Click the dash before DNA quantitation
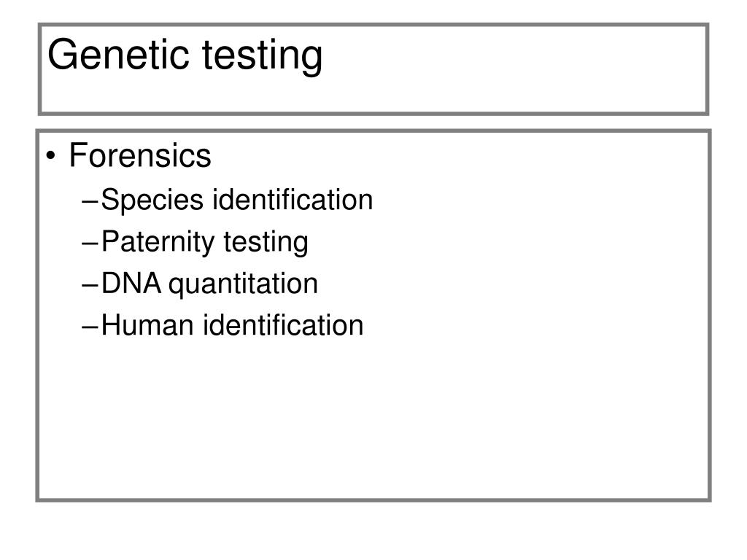 point(91,284)
